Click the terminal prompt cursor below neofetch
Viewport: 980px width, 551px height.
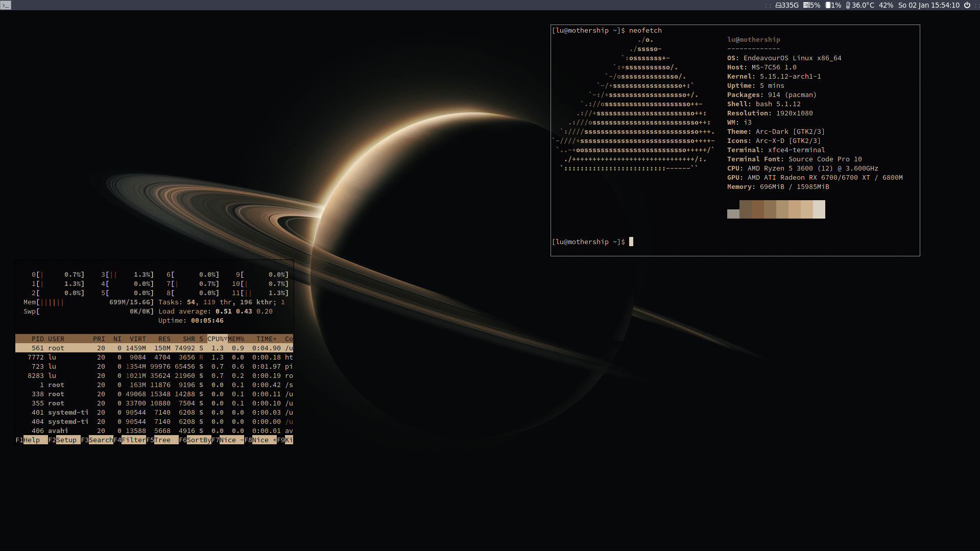tap(631, 242)
